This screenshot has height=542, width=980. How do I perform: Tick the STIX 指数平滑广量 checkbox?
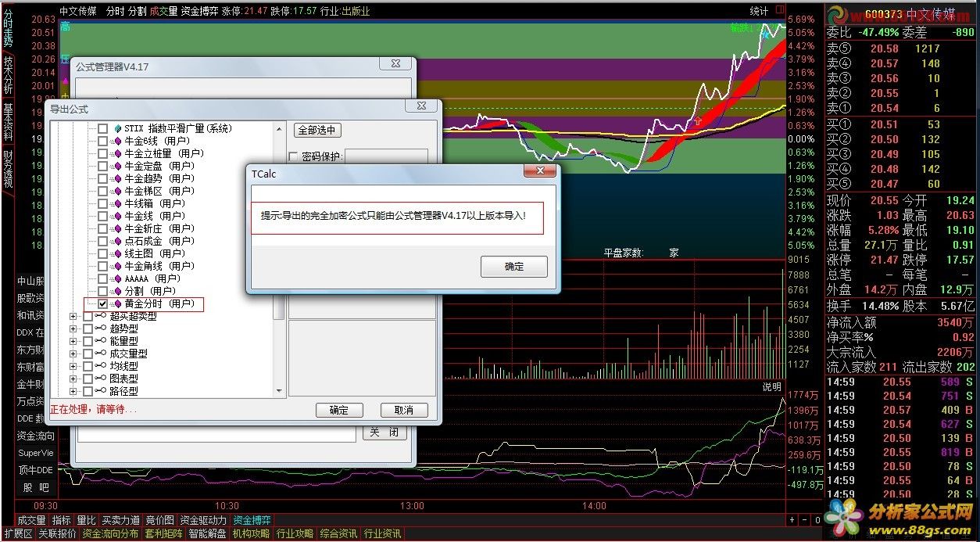(102, 128)
